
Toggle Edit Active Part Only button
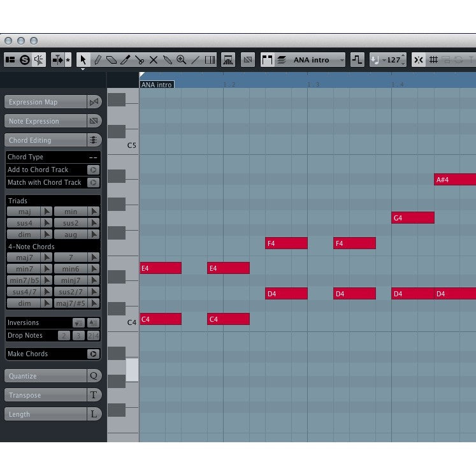pos(282,60)
